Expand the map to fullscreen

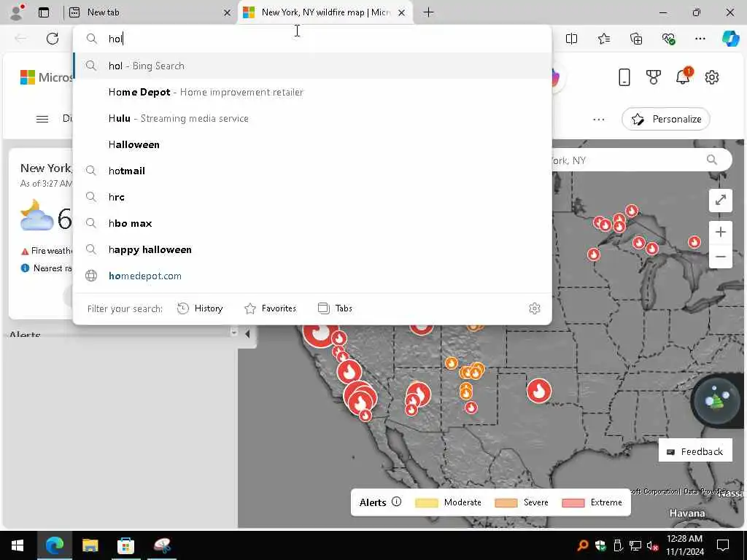click(720, 200)
